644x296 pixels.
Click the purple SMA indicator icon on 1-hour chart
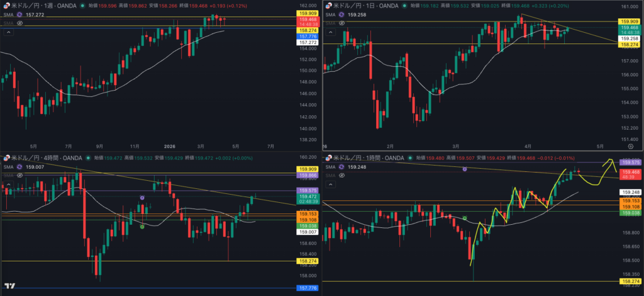click(341, 167)
